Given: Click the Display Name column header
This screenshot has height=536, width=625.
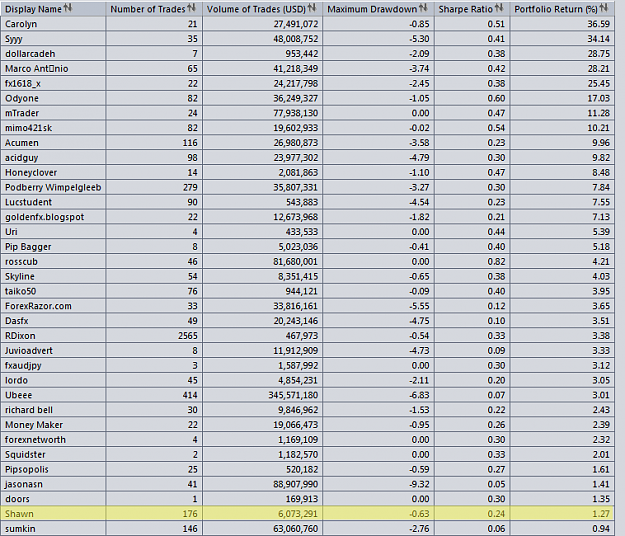Looking at the screenshot, I should tap(54, 9).
